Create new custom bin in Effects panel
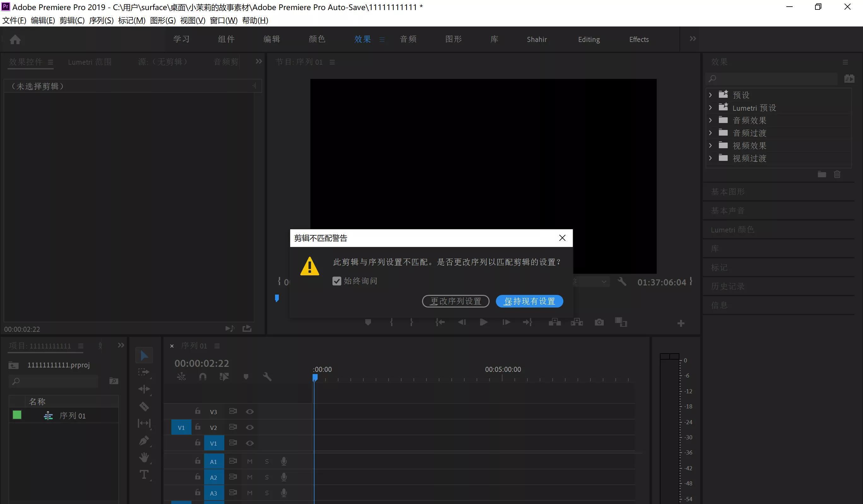The width and height of the screenshot is (863, 504). click(x=822, y=174)
